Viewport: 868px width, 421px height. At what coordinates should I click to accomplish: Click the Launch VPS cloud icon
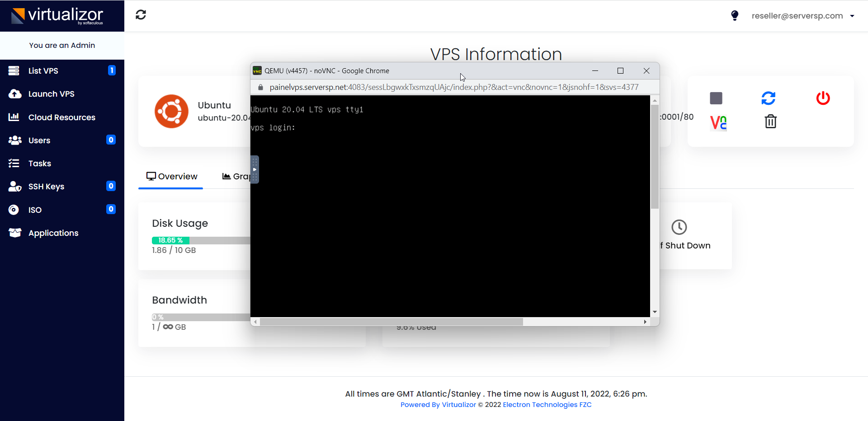point(15,94)
